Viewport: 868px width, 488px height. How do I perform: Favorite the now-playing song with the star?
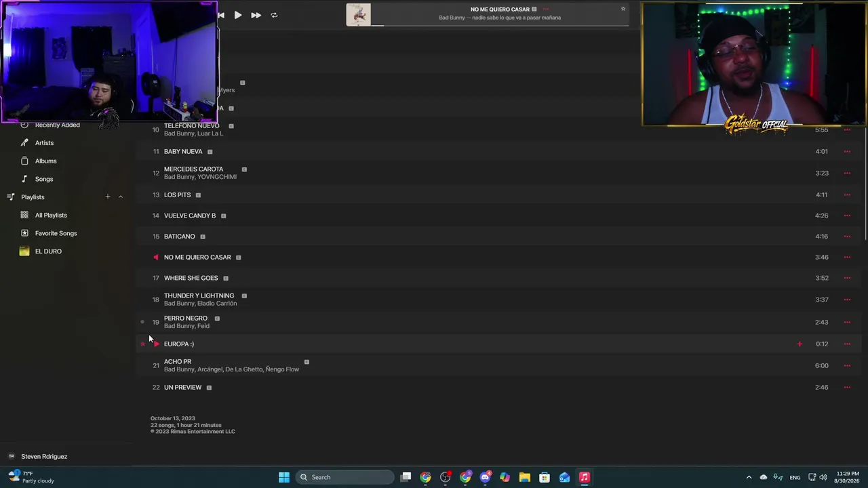pos(623,9)
